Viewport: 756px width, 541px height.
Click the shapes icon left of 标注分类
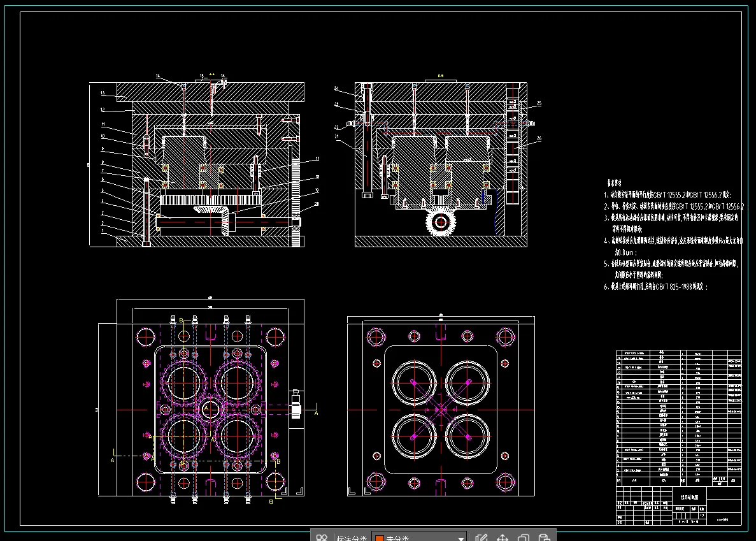coord(322,538)
